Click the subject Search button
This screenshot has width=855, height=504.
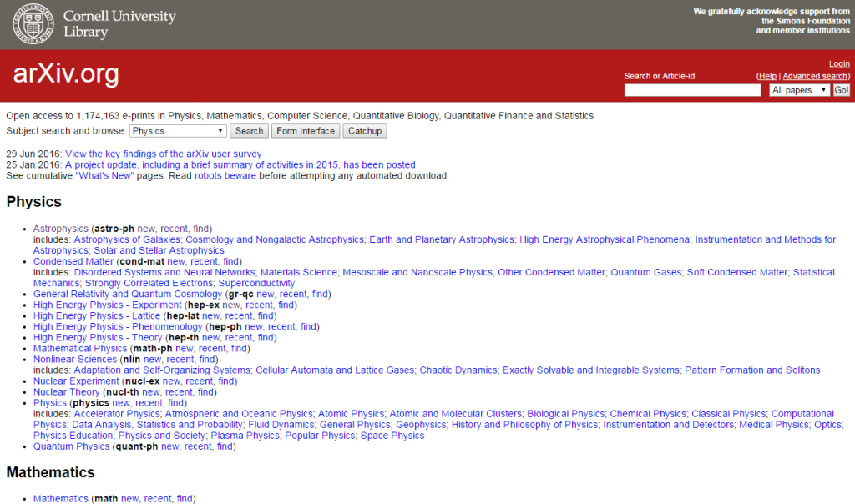249,131
